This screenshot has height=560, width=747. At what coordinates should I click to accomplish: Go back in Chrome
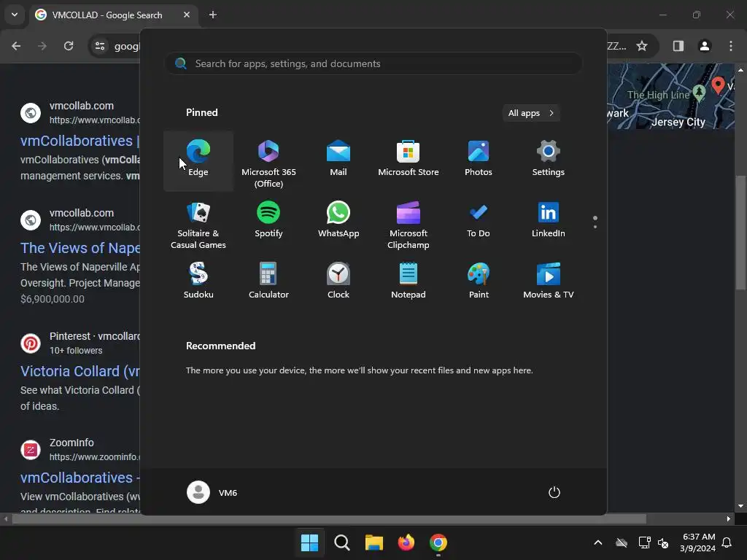point(16,46)
